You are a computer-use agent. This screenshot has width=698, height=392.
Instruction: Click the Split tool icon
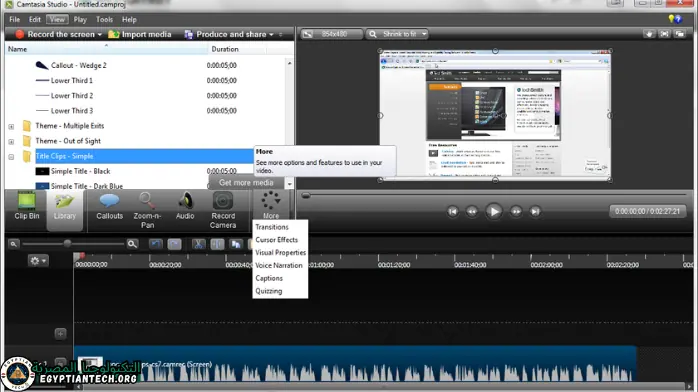(217, 244)
